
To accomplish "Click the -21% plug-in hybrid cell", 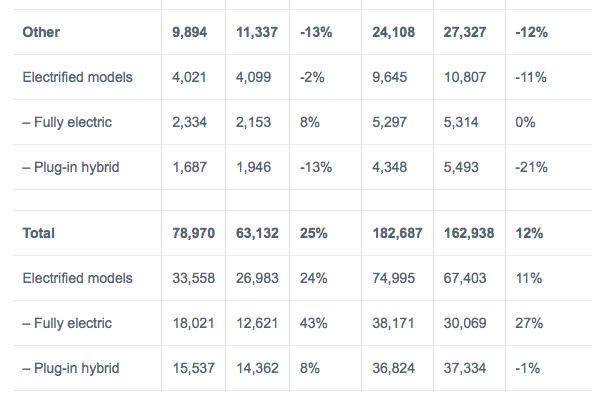I will [531, 167].
